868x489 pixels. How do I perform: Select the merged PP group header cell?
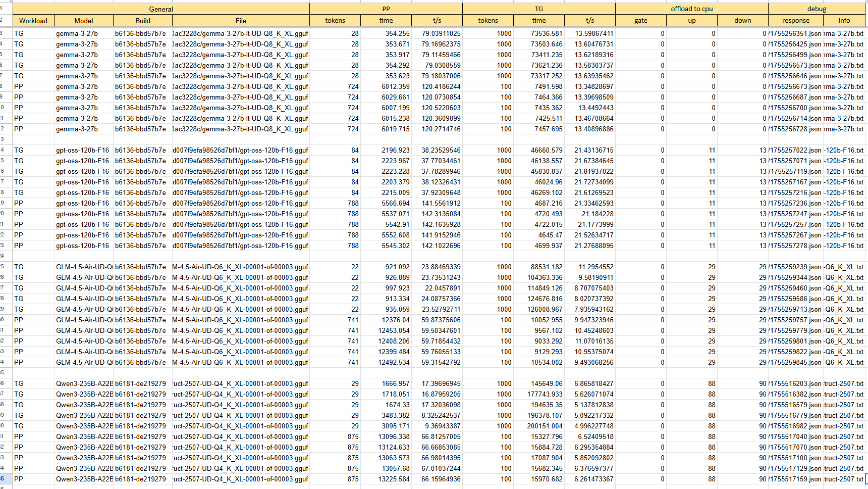pyautogui.click(x=386, y=9)
